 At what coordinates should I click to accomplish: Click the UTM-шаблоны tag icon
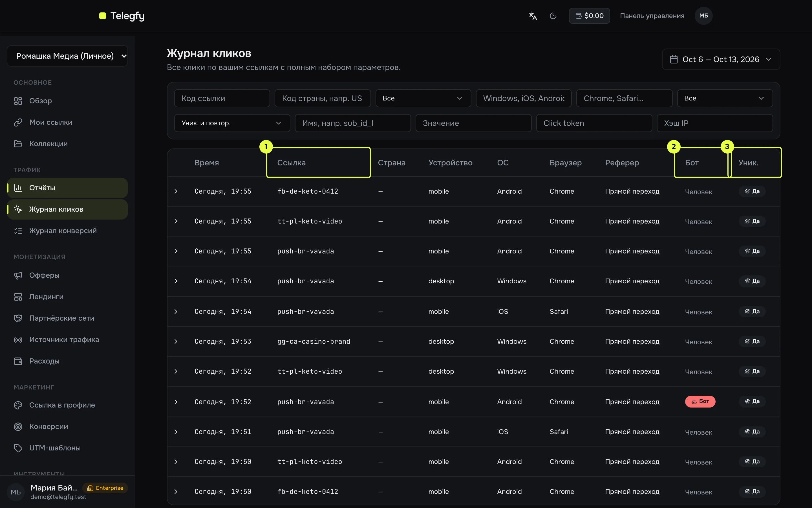(18, 448)
